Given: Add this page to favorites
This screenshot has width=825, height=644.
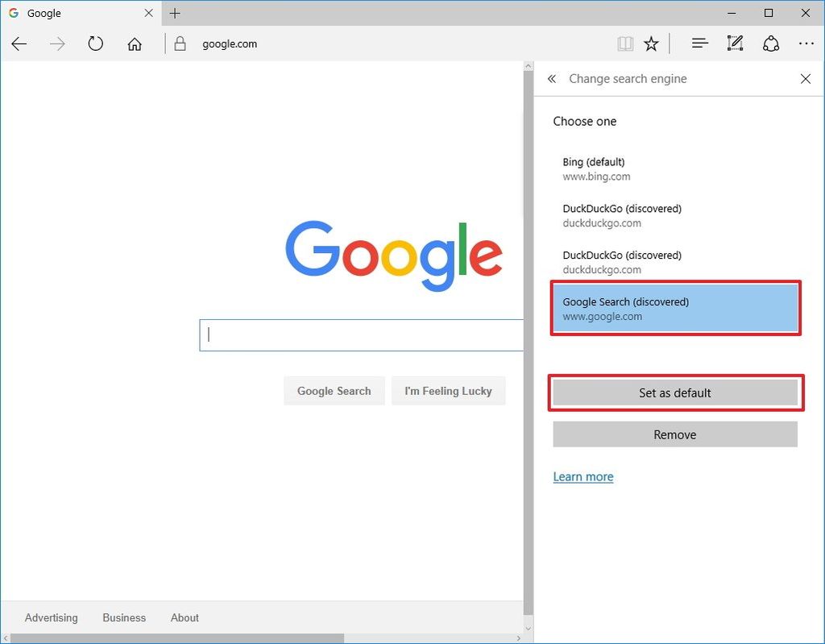Looking at the screenshot, I should (651, 44).
